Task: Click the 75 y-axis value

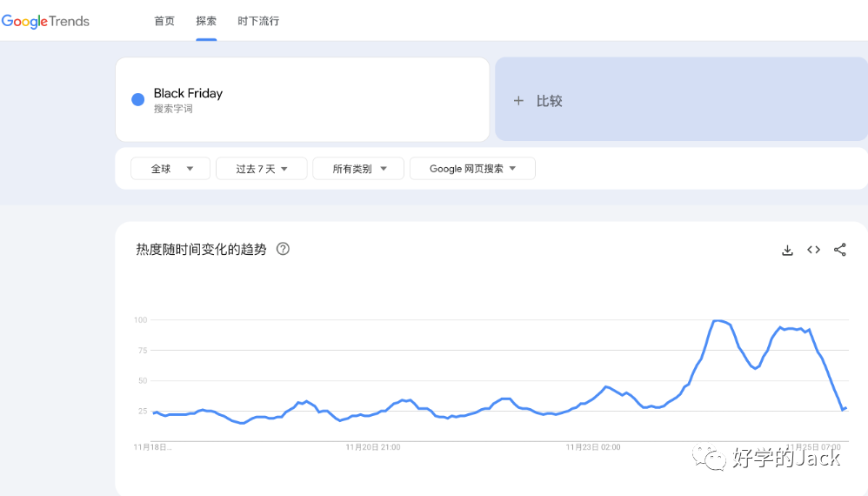Action: (x=143, y=351)
